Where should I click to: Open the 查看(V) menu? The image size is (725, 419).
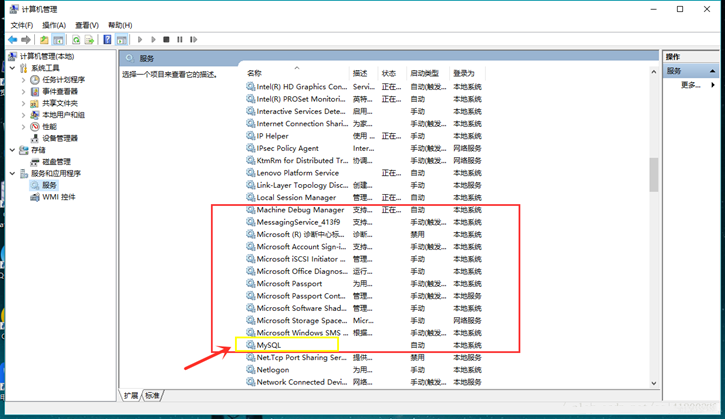coord(87,25)
